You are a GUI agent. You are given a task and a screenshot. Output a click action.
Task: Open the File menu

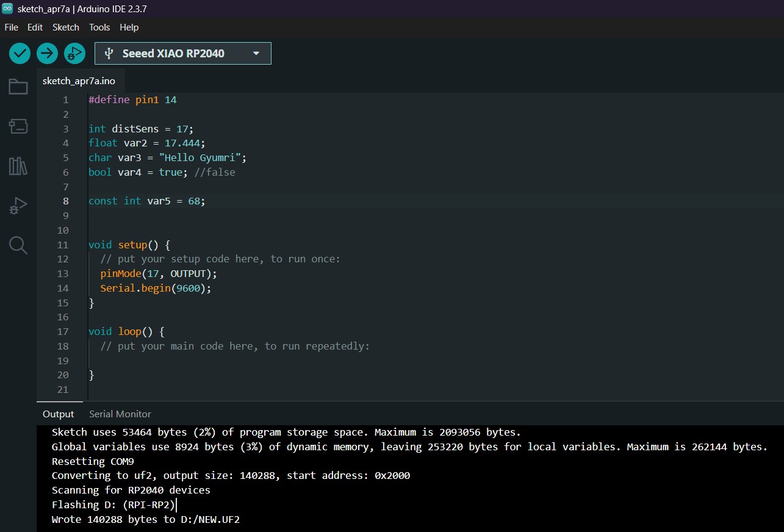[x=11, y=27]
